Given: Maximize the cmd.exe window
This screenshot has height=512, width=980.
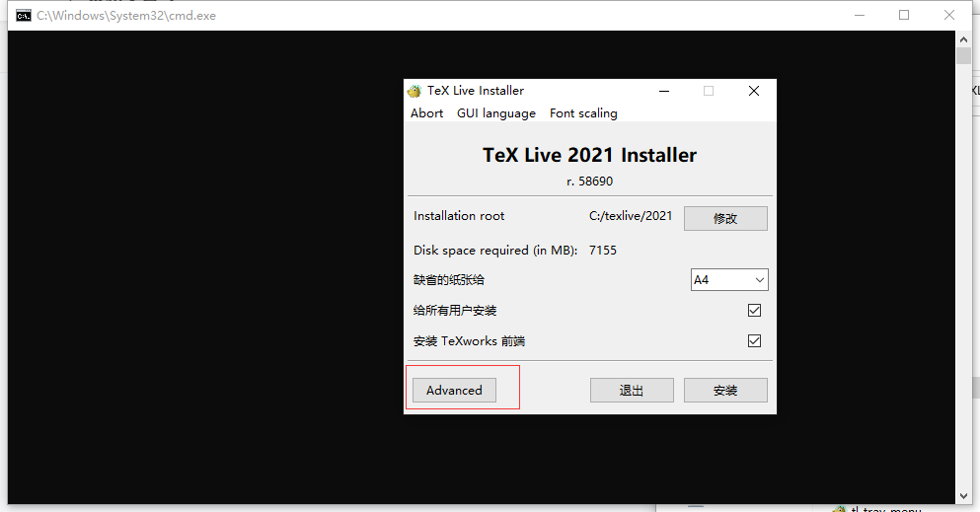Looking at the screenshot, I should pyautogui.click(x=904, y=15).
